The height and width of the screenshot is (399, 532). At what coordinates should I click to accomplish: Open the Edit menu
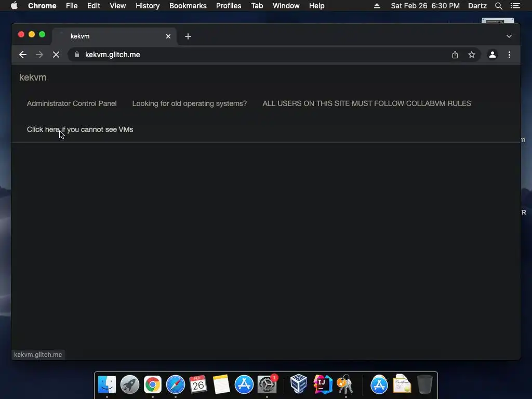coord(94,6)
